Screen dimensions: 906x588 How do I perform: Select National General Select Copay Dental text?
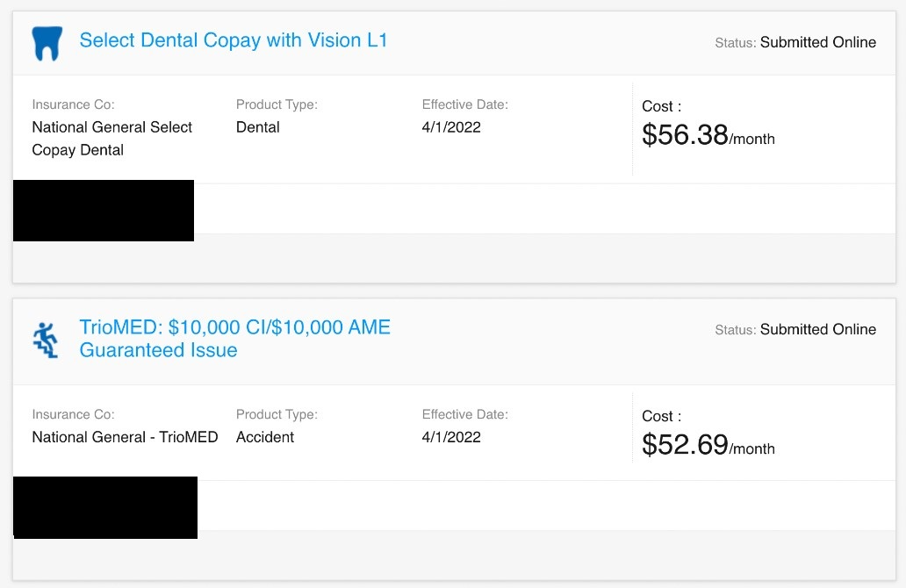111,139
